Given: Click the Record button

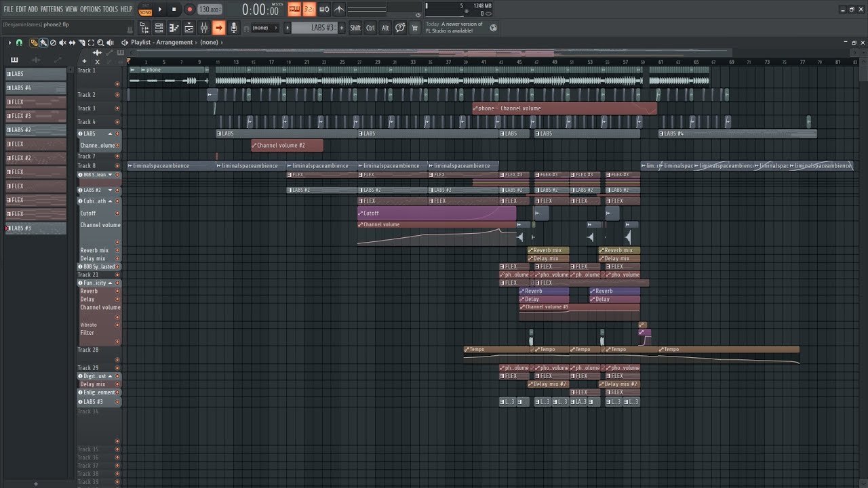Looking at the screenshot, I should click(x=189, y=9).
